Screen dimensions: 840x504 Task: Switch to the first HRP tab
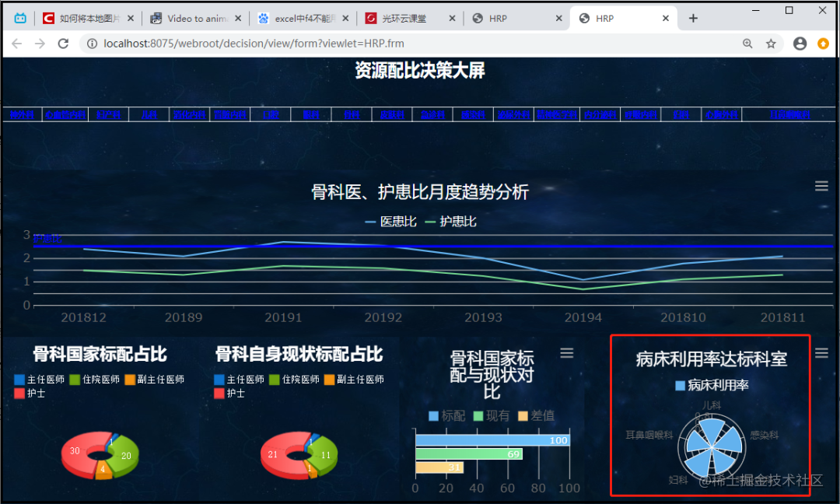click(517, 18)
